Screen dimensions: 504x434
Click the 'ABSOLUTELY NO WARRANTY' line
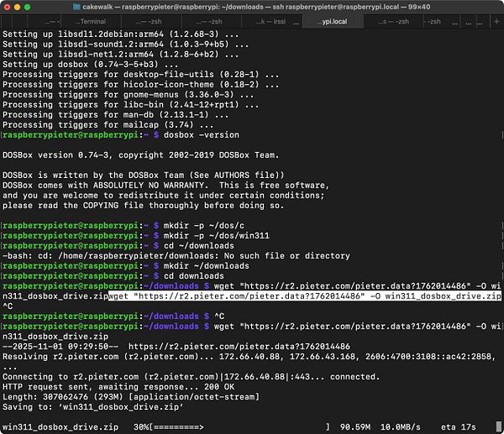coord(165,186)
